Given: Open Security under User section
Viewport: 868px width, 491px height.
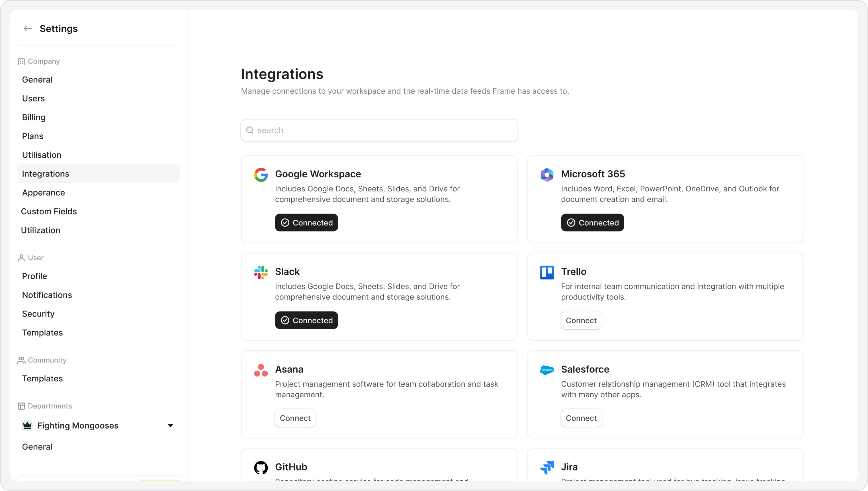Looking at the screenshot, I should click(x=38, y=314).
